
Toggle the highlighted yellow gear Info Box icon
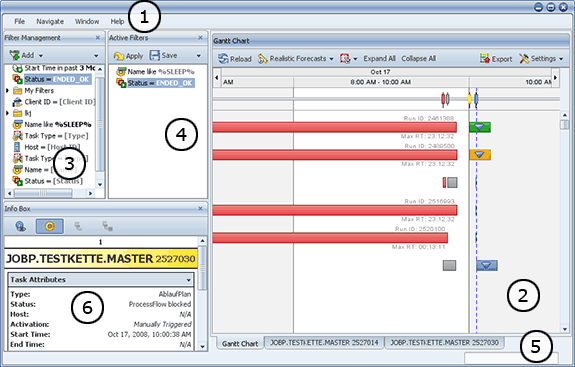coord(50,226)
